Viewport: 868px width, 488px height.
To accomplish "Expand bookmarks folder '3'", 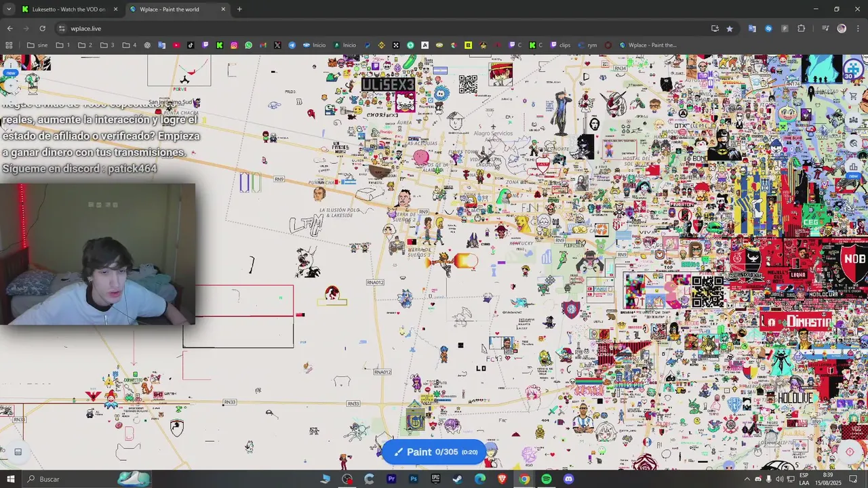I will click(107, 45).
